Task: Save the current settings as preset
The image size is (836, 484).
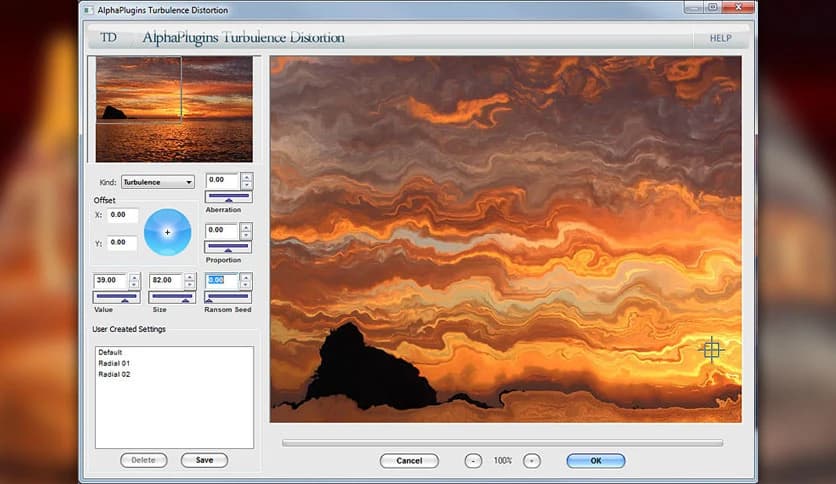Action: [x=204, y=460]
